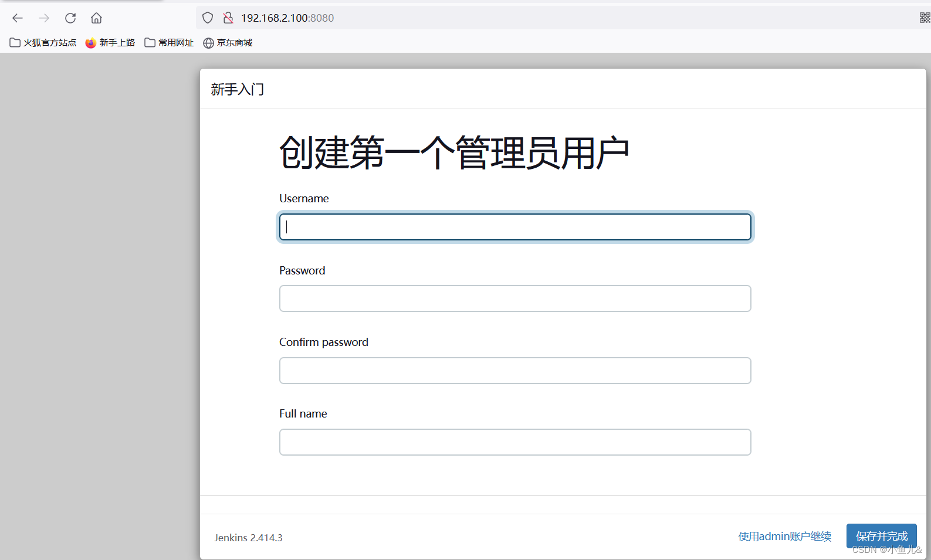Focus the Username input field

point(515,227)
